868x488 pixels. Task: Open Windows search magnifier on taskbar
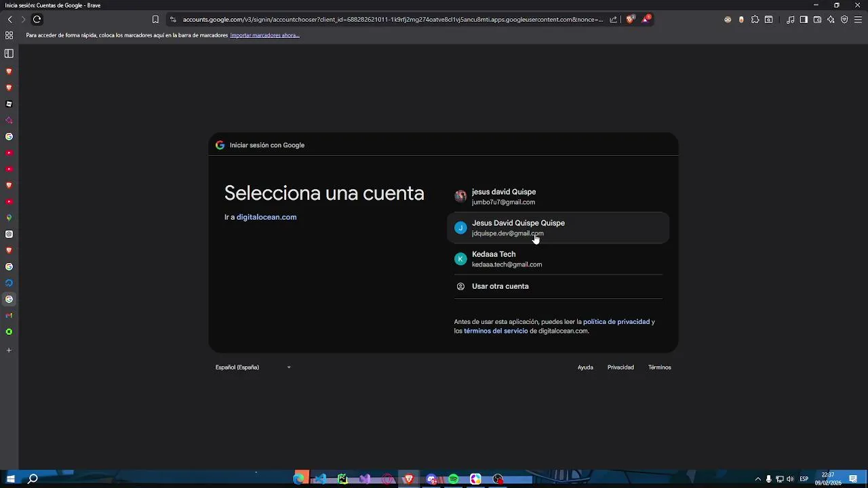(x=32, y=479)
